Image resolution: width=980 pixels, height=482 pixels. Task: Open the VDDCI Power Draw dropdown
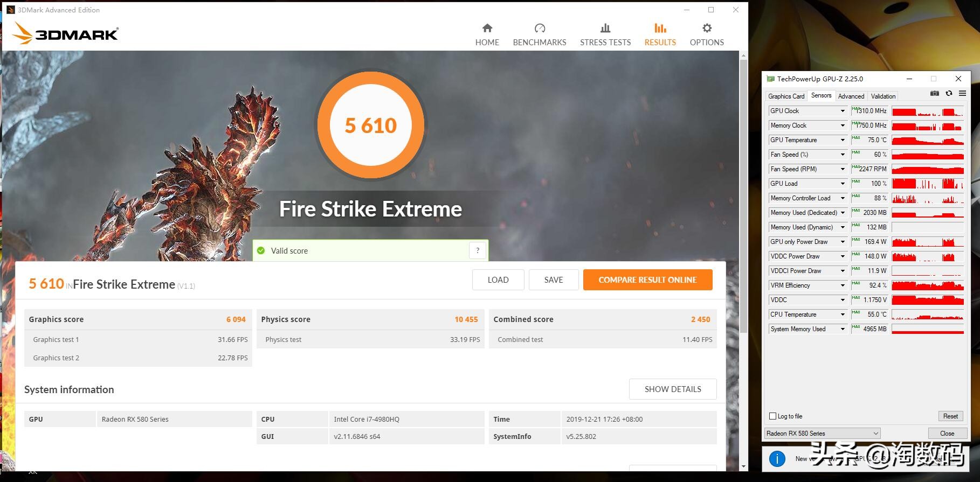coord(843,271)
